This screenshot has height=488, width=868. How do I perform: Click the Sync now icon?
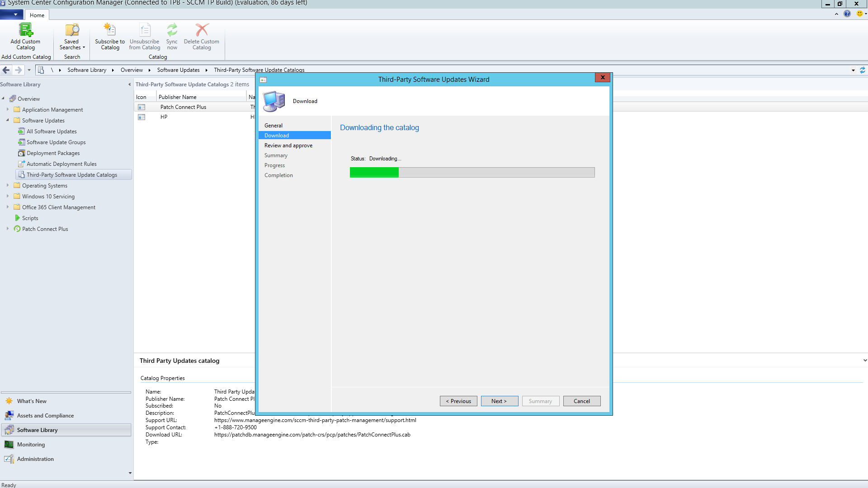tap(172, 30)
